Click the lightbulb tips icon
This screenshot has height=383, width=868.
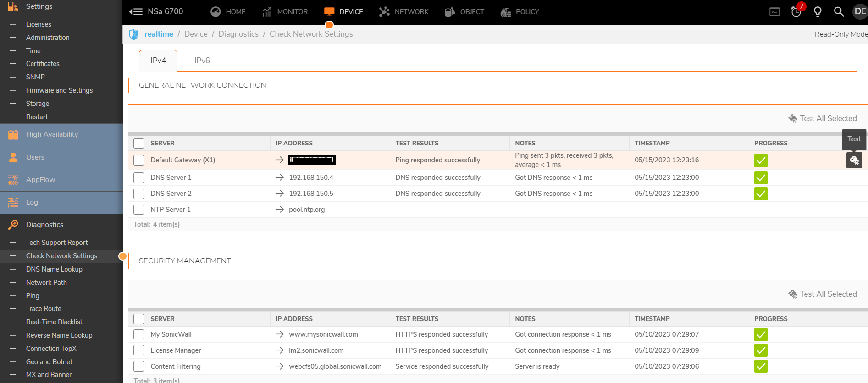(818, 12)
